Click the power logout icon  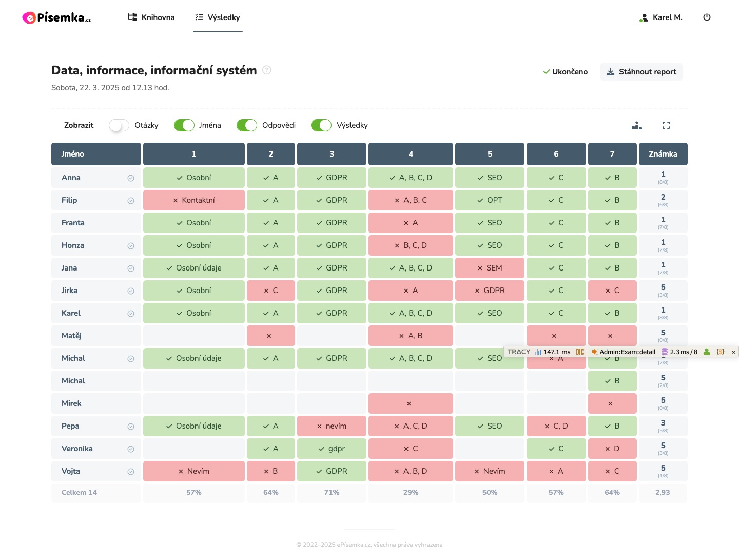(x=707, y=17)
